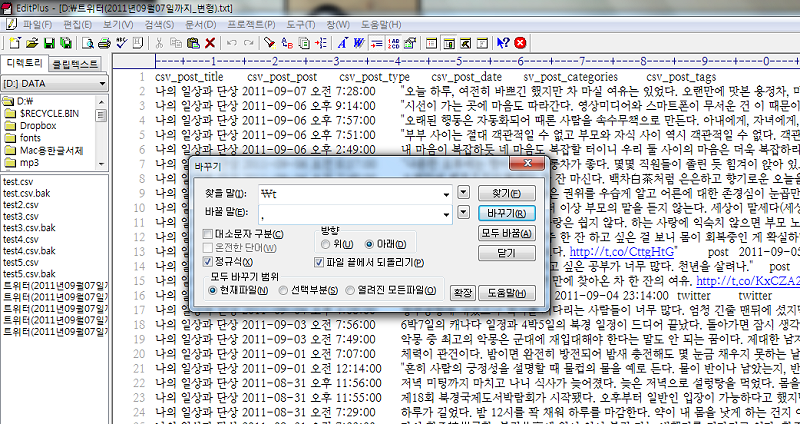800x424 pixels.
Task: Click the red circle X toolbar icon
Action: pos(520,43)
